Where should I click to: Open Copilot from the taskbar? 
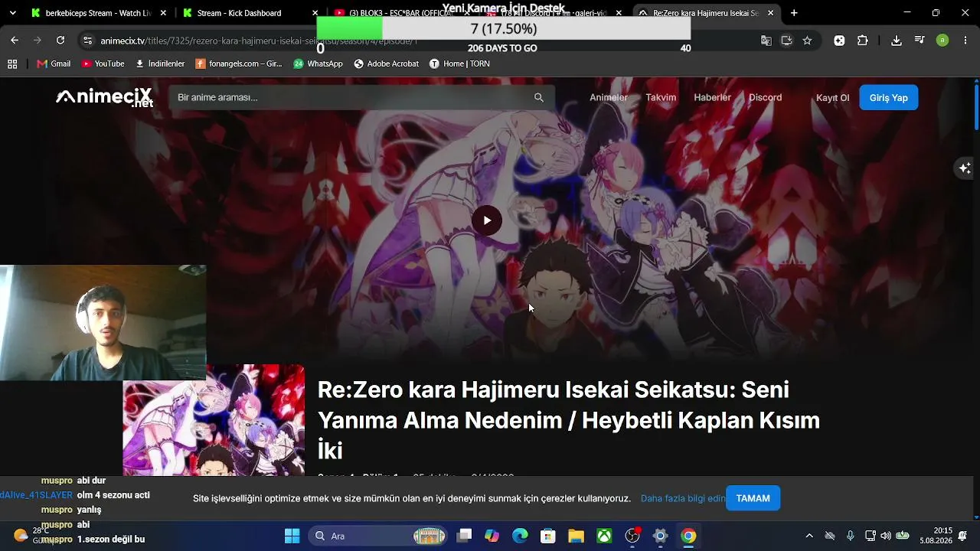tap(492, 536)
